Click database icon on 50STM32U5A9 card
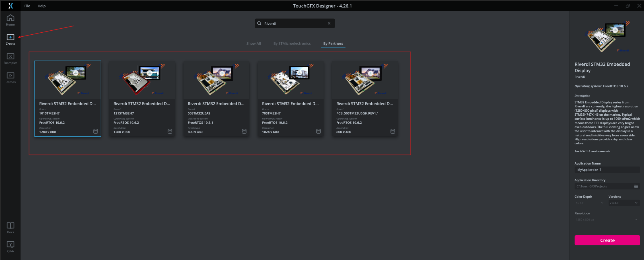Viewport: 644px width, 260px height. [244, 131]
